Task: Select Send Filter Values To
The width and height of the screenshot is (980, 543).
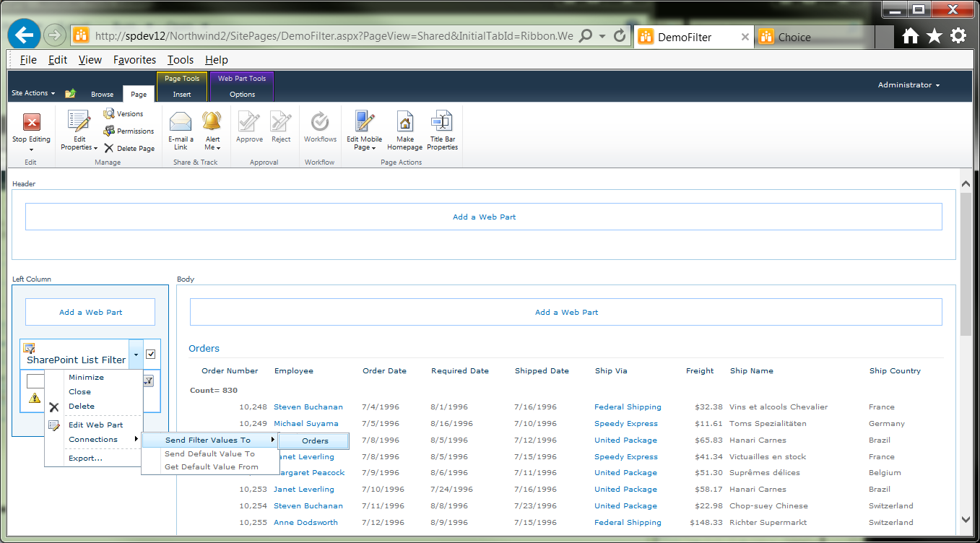Action: coord(209,440)
